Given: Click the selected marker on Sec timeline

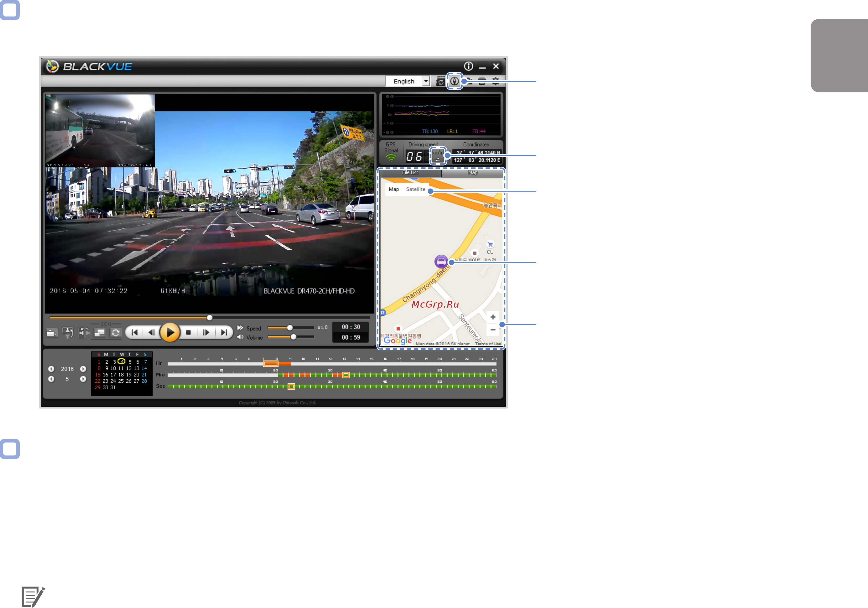Looking at the screenshot, I should (291, 387).
